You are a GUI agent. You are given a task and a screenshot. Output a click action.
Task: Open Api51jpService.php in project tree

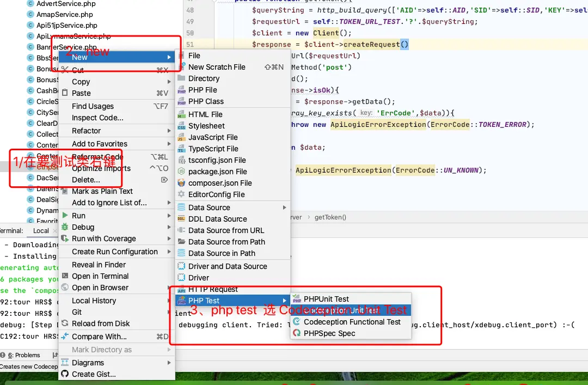tap(67, 26)
